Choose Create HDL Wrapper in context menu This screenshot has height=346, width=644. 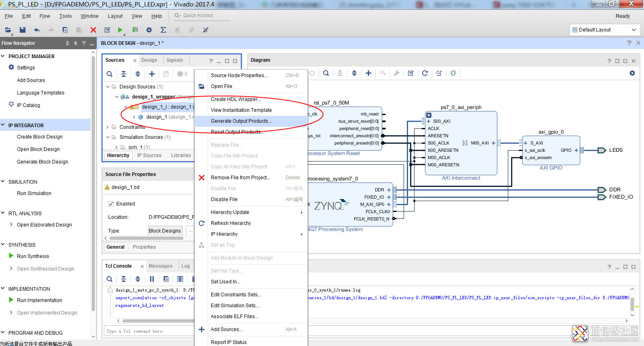coord(251,99)
